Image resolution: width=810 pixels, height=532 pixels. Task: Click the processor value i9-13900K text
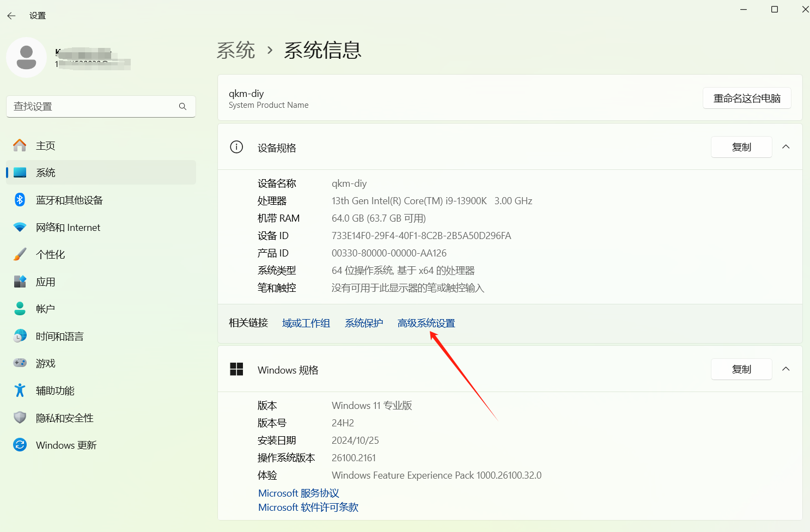[432, 201]
